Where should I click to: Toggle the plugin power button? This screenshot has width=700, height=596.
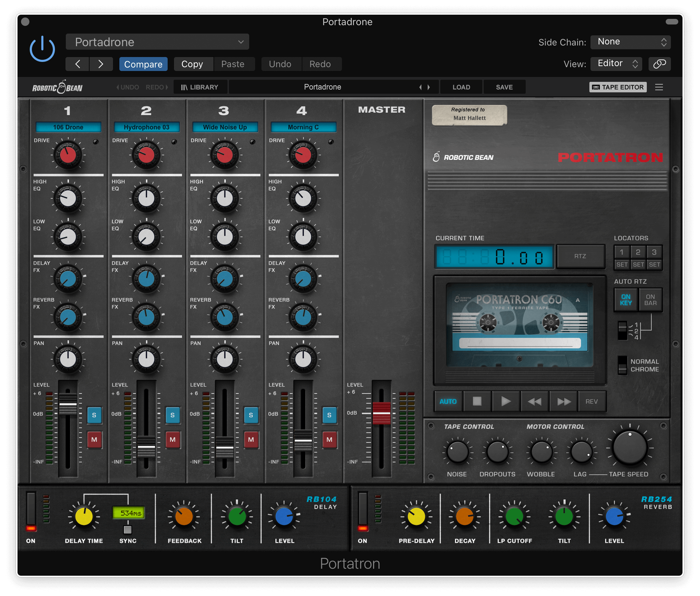(x=42, y=49)
